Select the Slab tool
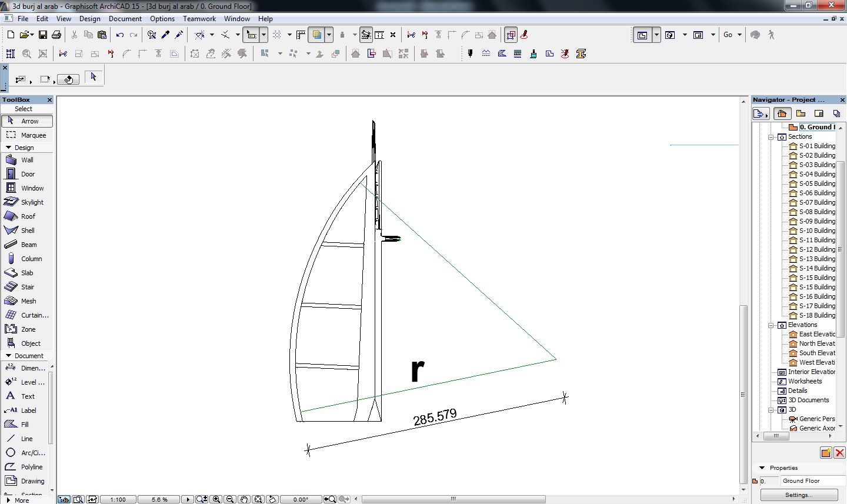 coord(27,273)
